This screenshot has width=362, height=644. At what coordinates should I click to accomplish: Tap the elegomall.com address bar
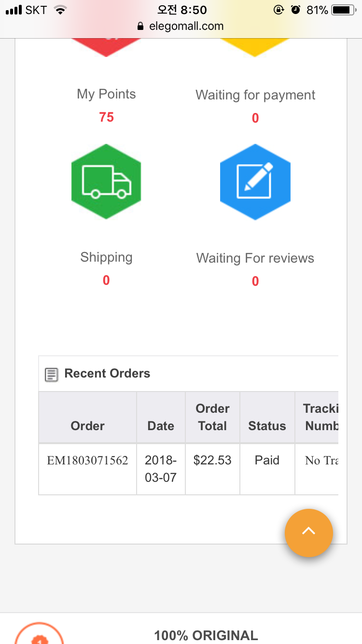(186, 26)
